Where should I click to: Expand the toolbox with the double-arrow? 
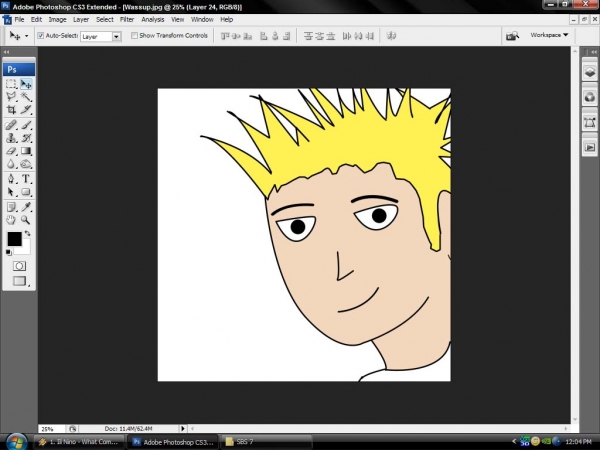coord(6,52)
